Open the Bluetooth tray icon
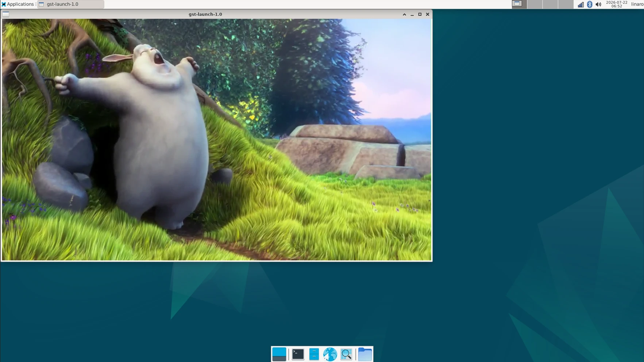Image resolution: width=644 pixels, height=362 pixels. (590, 4)
